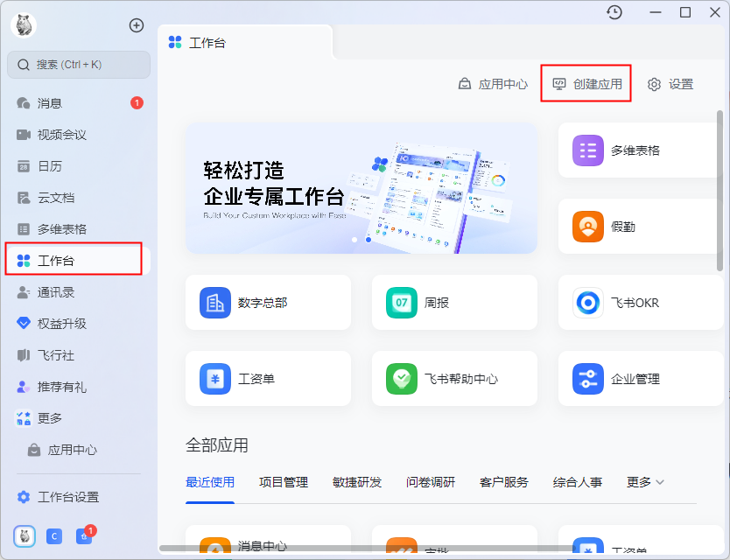730x560 pixels.
Task: Click the 轻松打造企业专属工作台 banner
Action: click(x=361, y=188)
